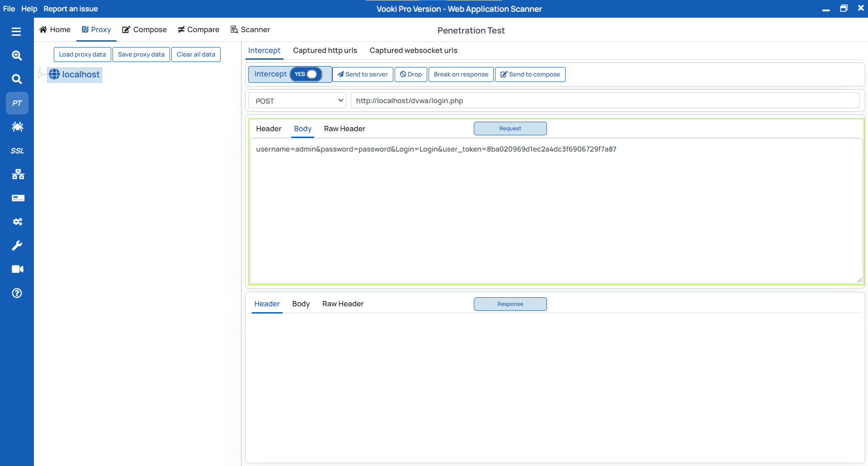
Task: Open the wrench tools icon
Action: coord(17,245)
